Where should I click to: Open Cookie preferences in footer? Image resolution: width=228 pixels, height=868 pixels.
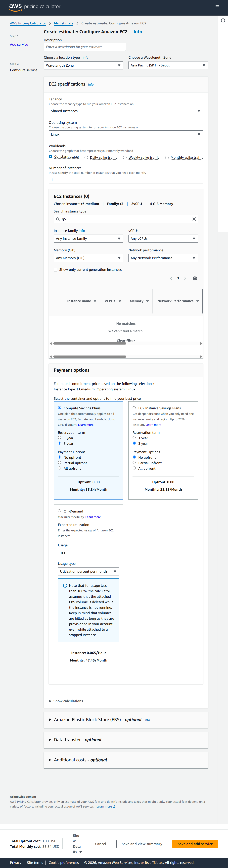tap(64, 863)
